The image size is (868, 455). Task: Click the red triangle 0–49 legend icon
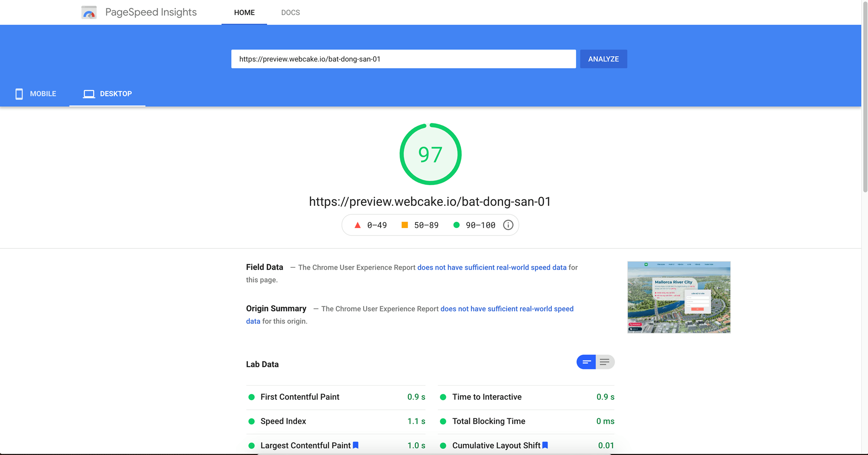(357, 225)
